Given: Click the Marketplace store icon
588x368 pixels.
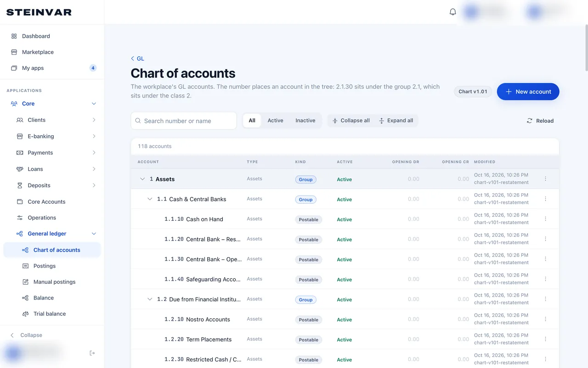Looking at the screenshot, I should 14,52.
